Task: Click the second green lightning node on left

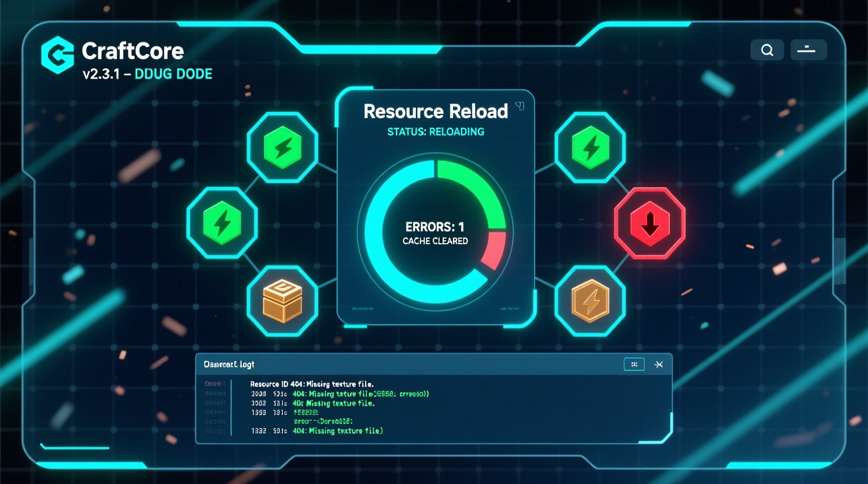Action: pos(221,224)
